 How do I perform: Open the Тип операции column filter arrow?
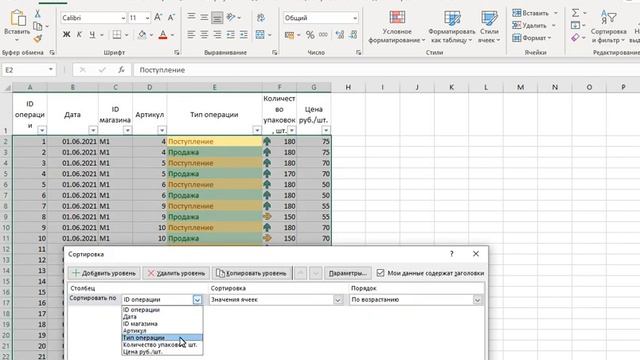(x=257, y=130)
